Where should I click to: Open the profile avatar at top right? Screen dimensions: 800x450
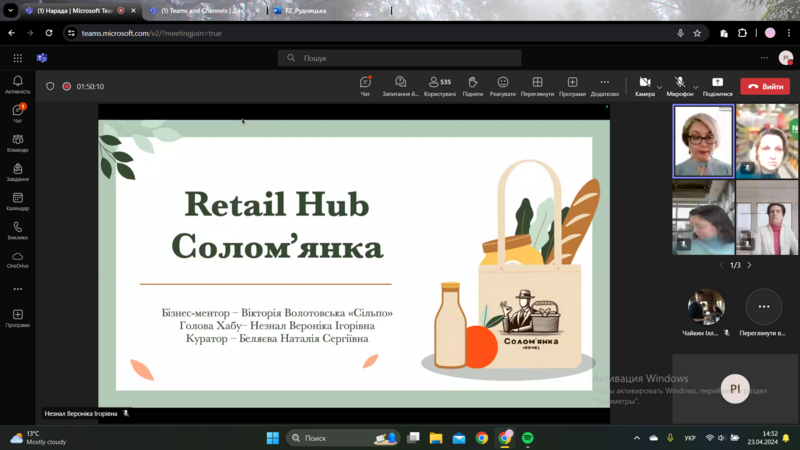pyautogui.click(x=786, y=58)
